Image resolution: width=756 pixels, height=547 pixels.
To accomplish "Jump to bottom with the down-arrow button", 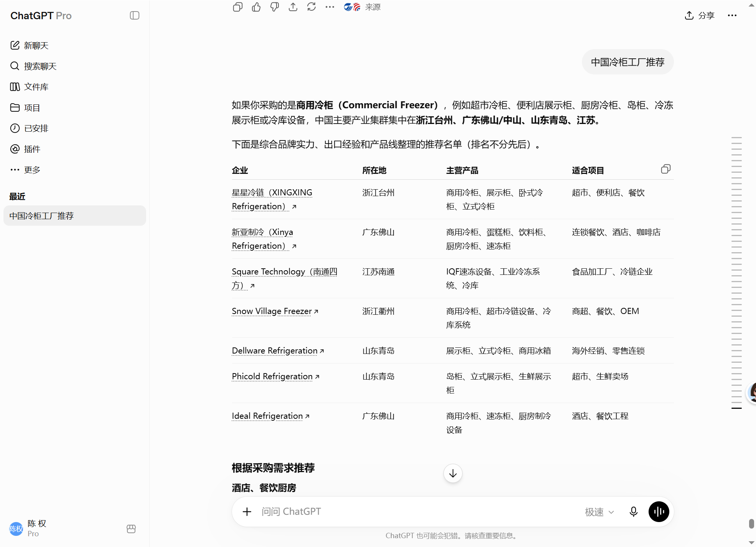I will click(x=453, y=473).
